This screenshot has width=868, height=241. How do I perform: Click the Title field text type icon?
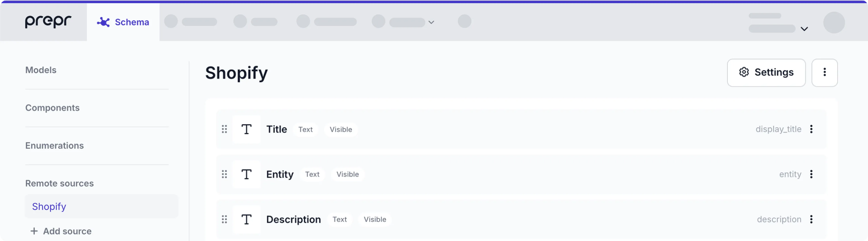point(246,129)
